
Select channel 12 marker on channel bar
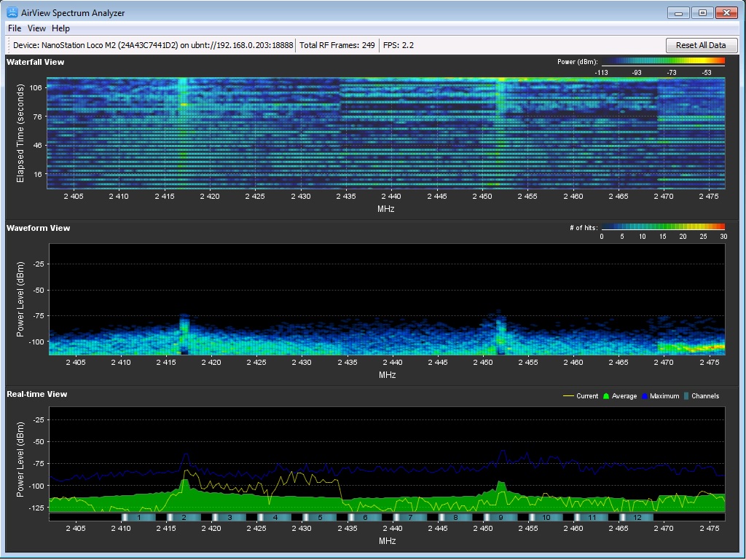pyautogui.click(x=637, y=517)
